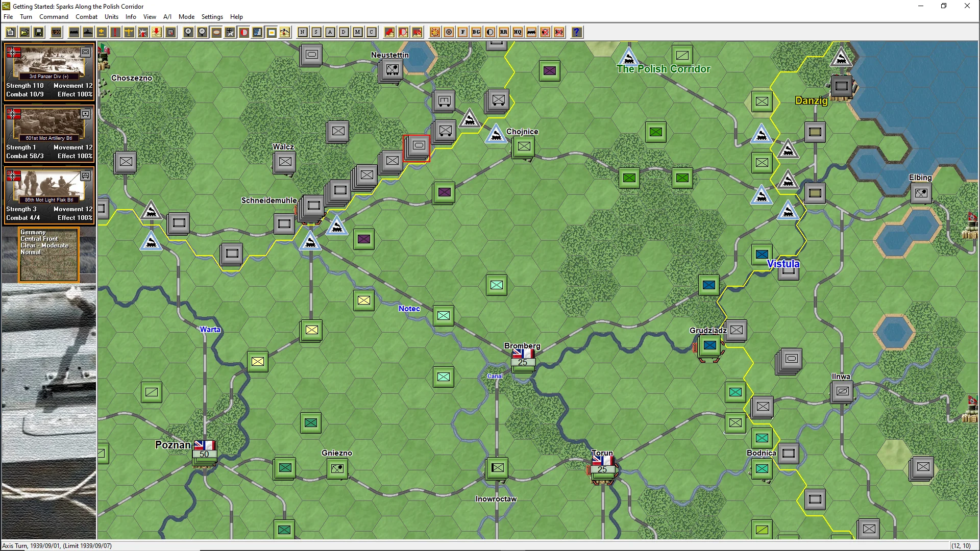Click the ship silhouette toolbar icon
Screen dimensions: 980x551
pos(88,32)
